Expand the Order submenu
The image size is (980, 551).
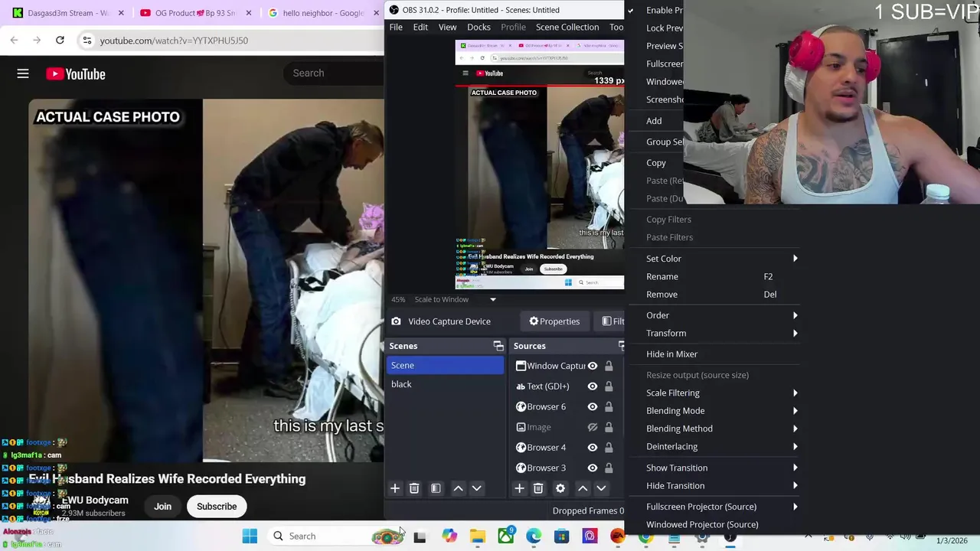click(722, 315)
